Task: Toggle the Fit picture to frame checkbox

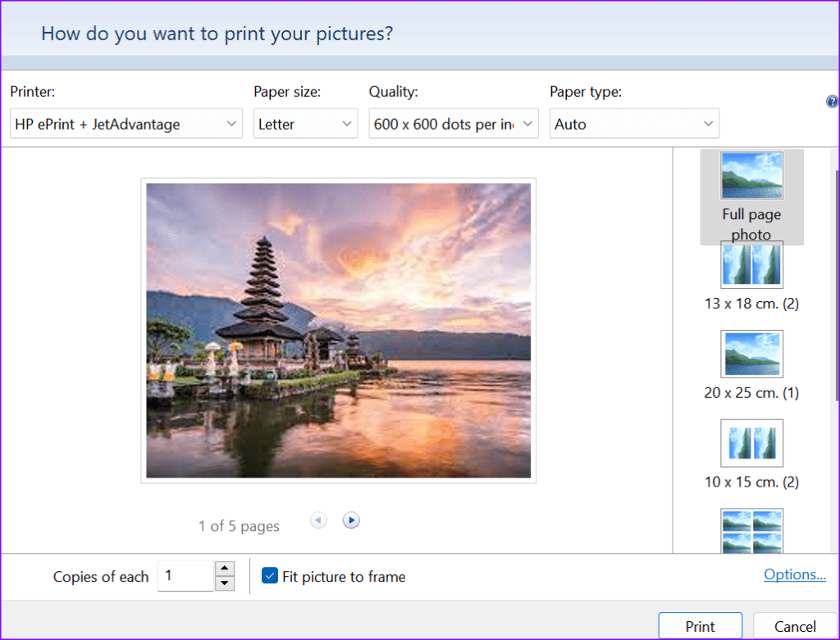Action: point(270,577)
